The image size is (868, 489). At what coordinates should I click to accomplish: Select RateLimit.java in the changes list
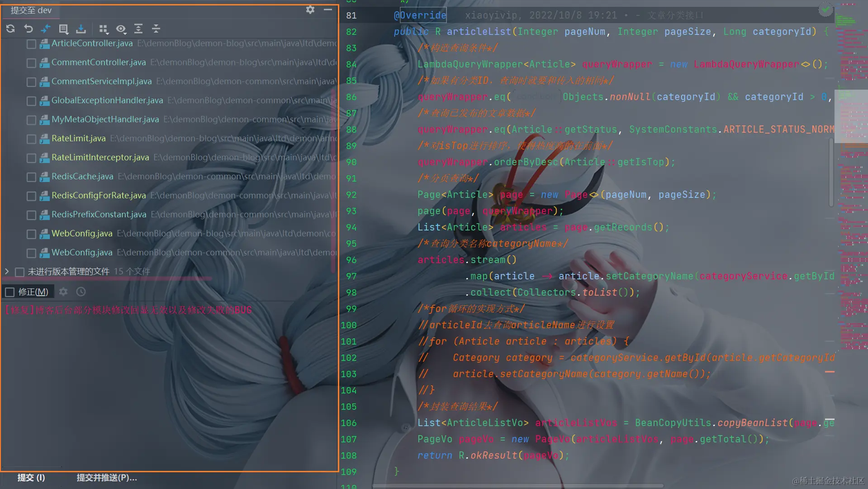click(x=79, y=139)
